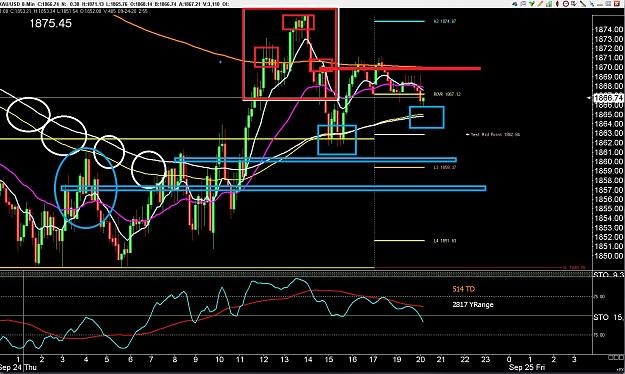Click the Sep 25 Fri date label
This screenshot has width=625, height=374.
527,367
